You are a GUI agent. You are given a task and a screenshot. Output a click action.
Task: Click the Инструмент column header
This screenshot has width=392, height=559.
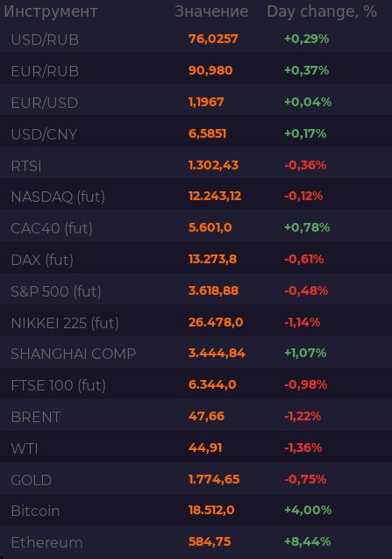(x=51, y=11)
